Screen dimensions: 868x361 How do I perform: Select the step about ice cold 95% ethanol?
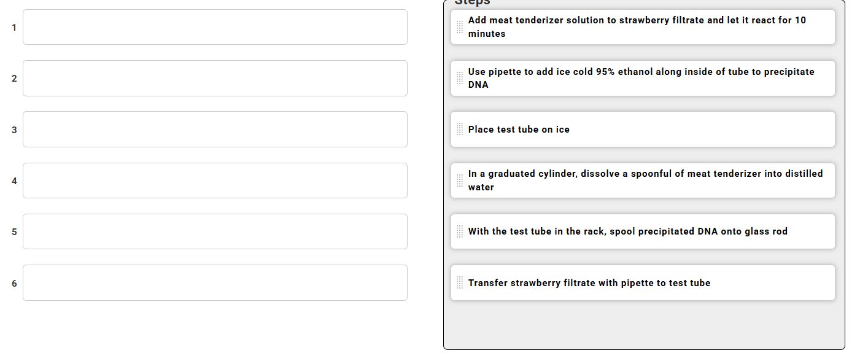tap(643, 78)
